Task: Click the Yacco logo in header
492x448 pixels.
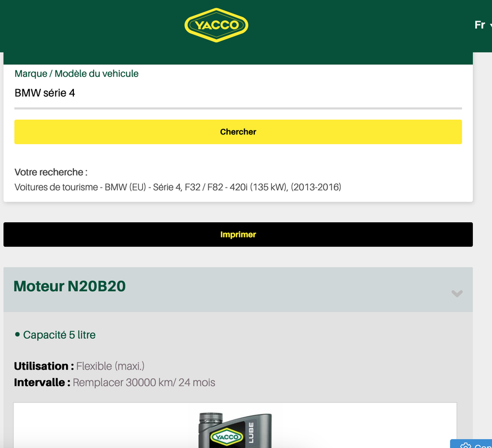Action: click(x=216, y=25)
